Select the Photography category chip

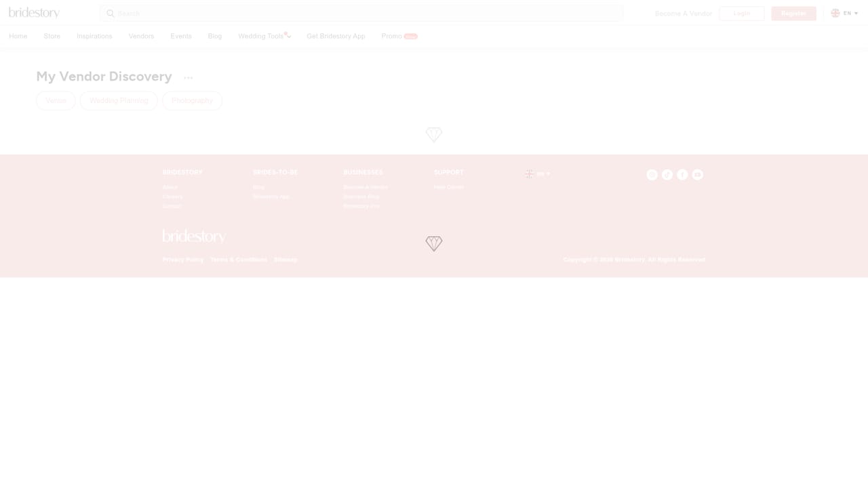coord(192,100)
